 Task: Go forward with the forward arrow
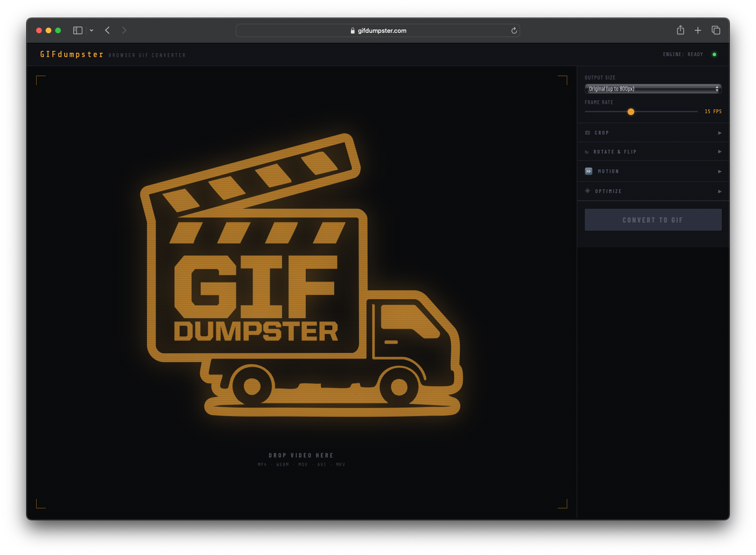click(x=124, y=30)
